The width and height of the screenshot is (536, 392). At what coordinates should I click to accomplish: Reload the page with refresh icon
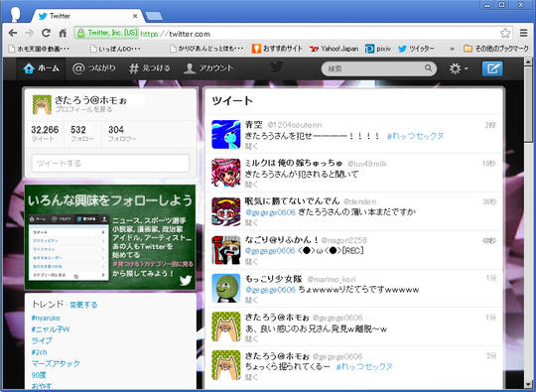tap(46, 33)
